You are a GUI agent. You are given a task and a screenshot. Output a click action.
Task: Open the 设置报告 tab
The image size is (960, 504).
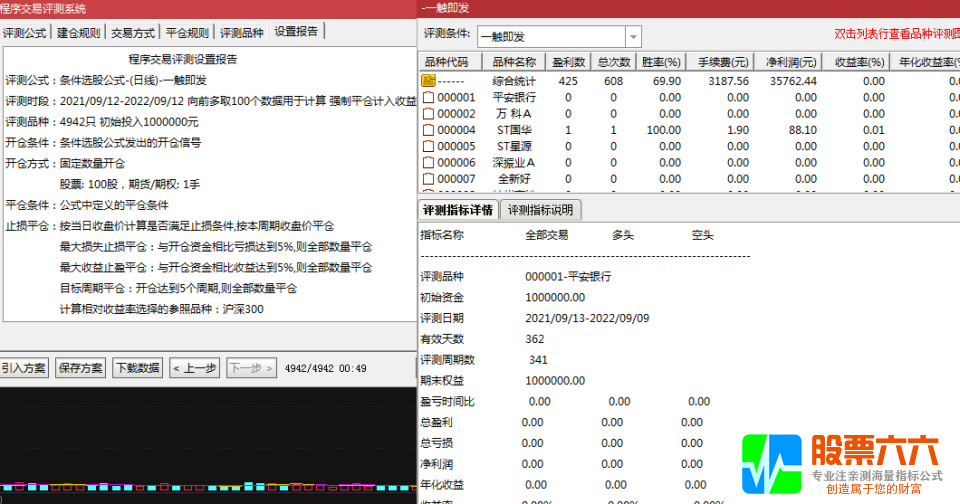tap(296, 31)
